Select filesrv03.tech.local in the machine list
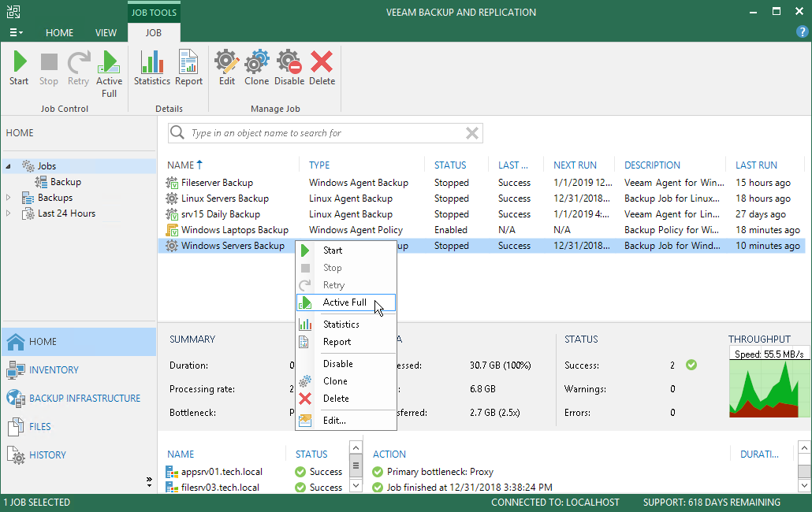Image resolution: width=812 pixels, height=512 pixels. click(x=220, y=487)
